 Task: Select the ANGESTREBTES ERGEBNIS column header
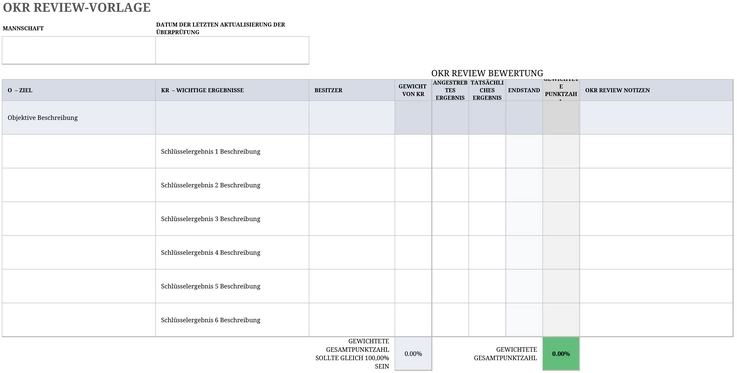pos(450,90)
